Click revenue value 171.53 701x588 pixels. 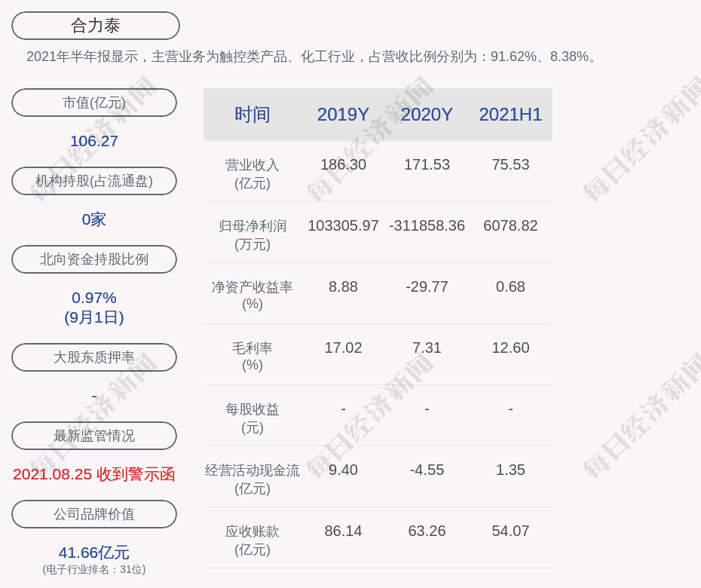[427, 164]
